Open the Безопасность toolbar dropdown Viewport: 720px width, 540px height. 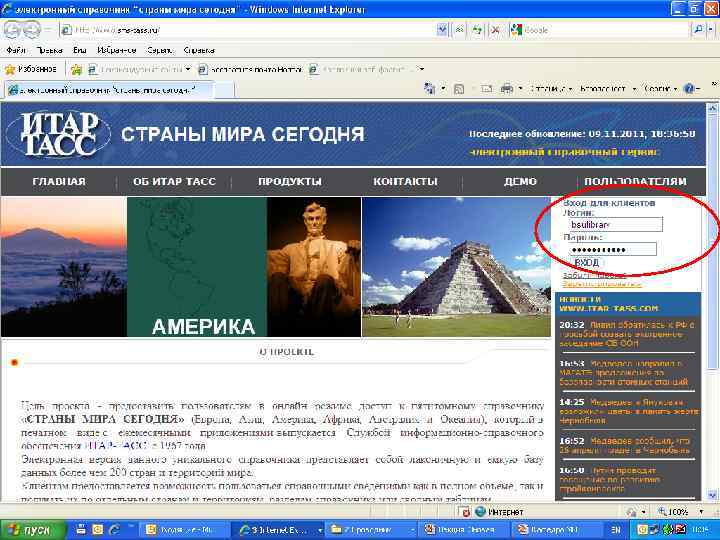(608, 88)
